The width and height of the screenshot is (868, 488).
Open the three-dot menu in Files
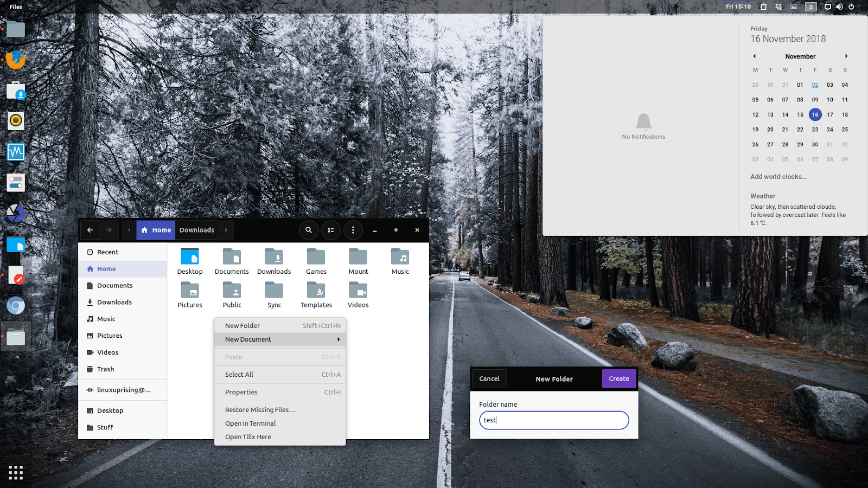(x=353, y=230)
